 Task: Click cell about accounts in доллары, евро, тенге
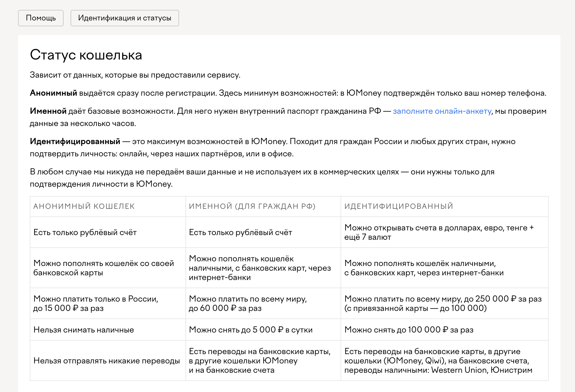point(445,232)
